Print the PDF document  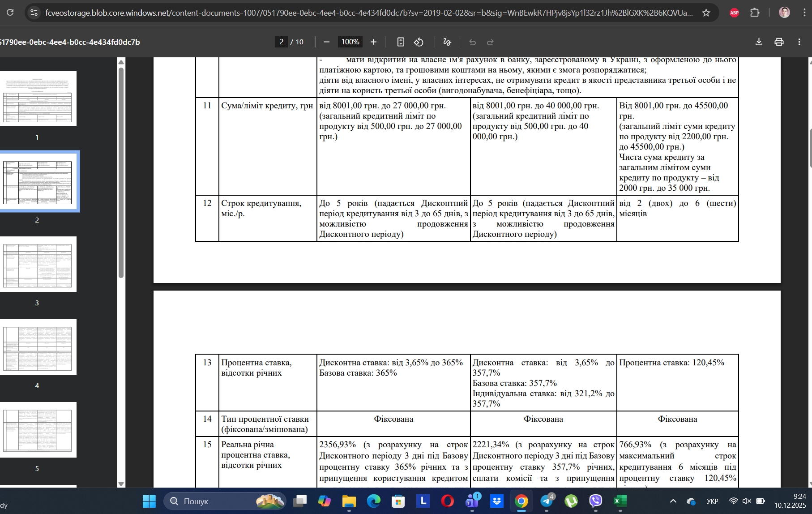click(x=779, y=42)
